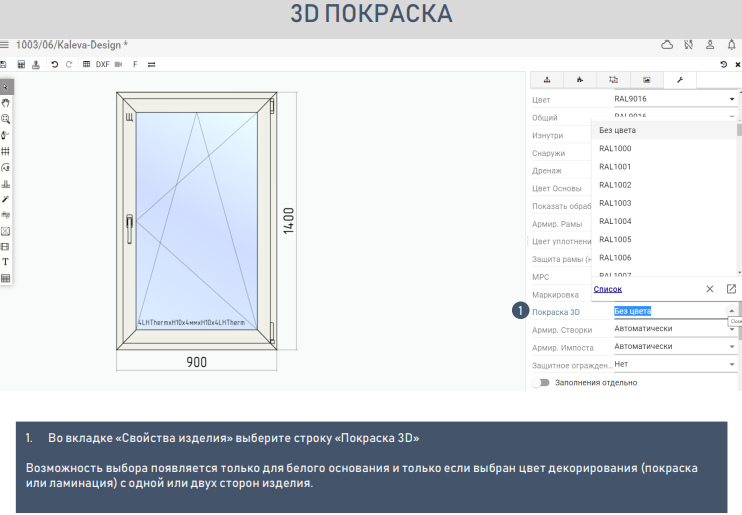Image resolution: width=742 pixels, height=515 pixels.
Task: Redo the last action
Action: point(69,64)
